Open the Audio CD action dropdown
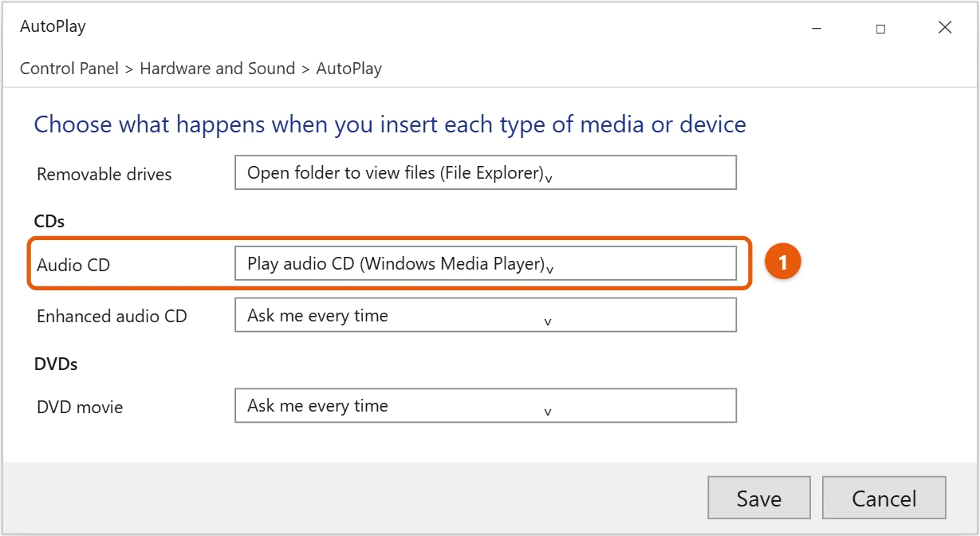 point(485,263)
